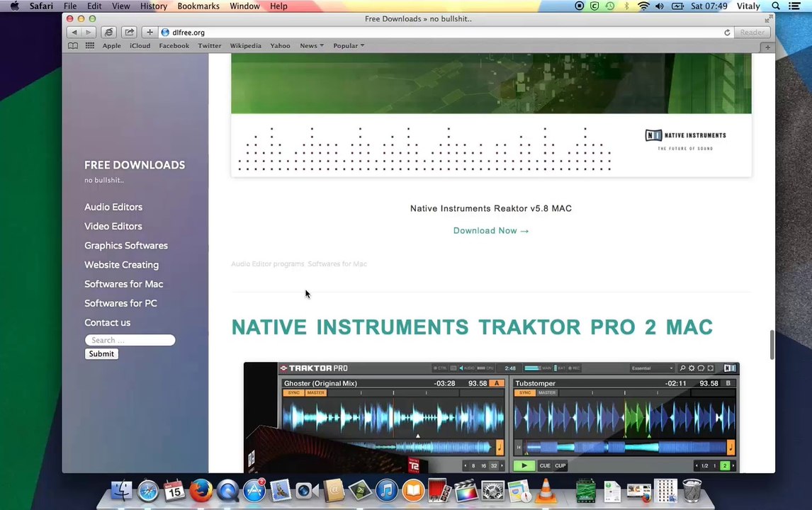The width and height of the screenshot is (812, 510).
Task: Focus the sidebar Search field
Action: [130, 340]
